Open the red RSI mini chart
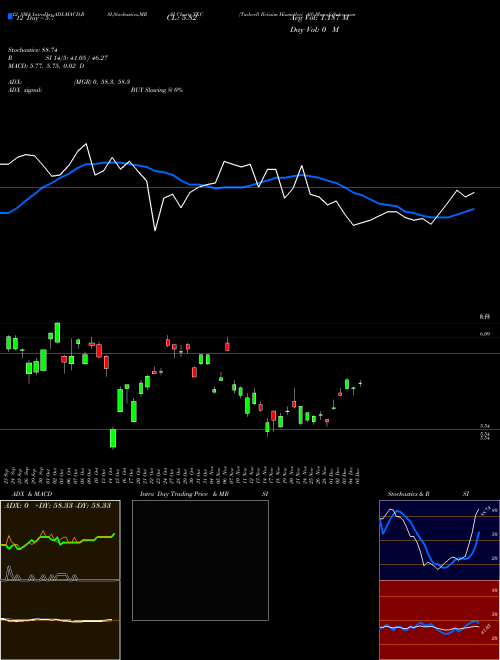500x660 pixels. (439, 620)
